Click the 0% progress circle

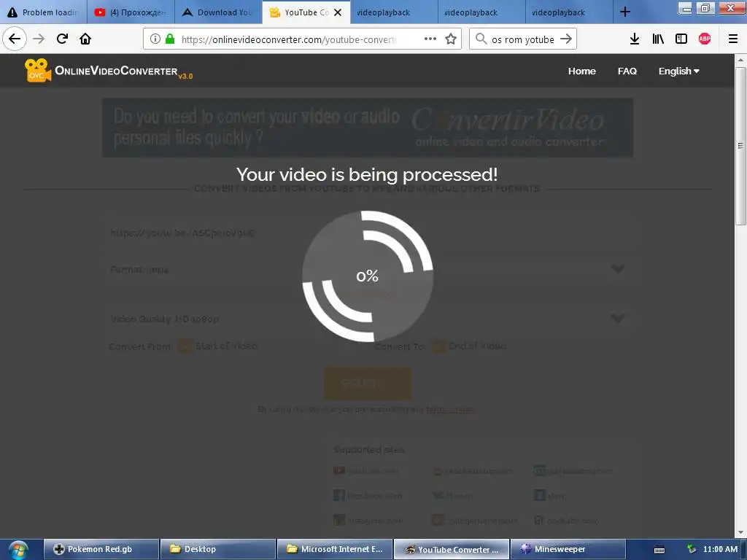(x=368, y=276)
